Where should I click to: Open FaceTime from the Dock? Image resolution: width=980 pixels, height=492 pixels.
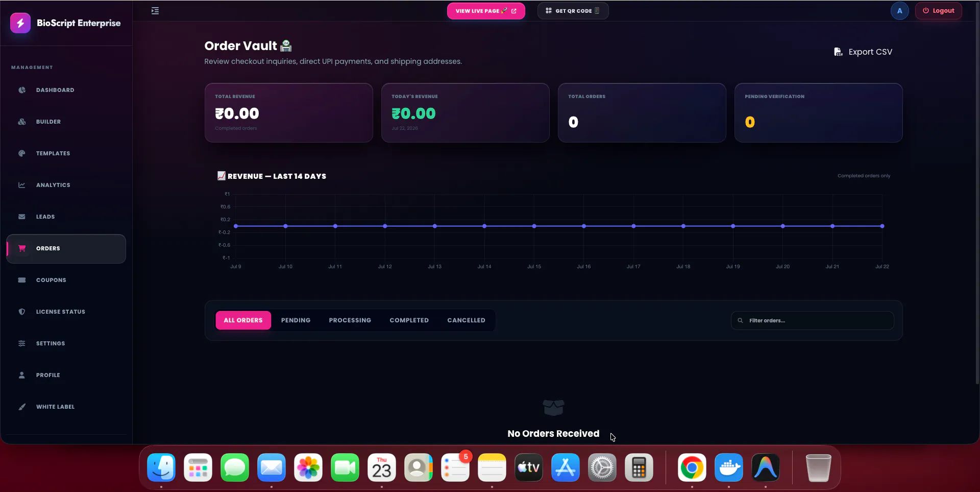point(345,467)
